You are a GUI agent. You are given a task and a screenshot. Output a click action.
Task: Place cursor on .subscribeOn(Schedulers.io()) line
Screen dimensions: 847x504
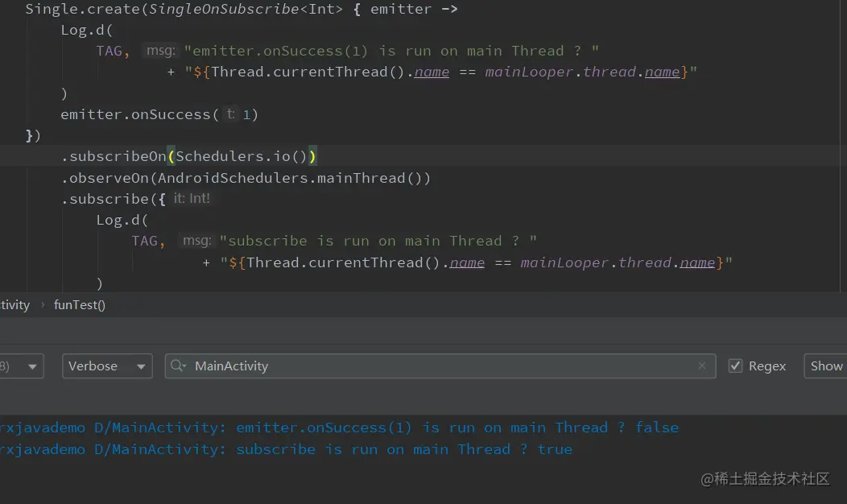188,156
